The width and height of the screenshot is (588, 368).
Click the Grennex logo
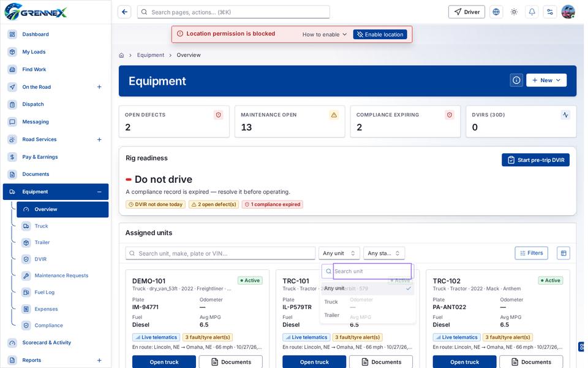coord(36,11)
